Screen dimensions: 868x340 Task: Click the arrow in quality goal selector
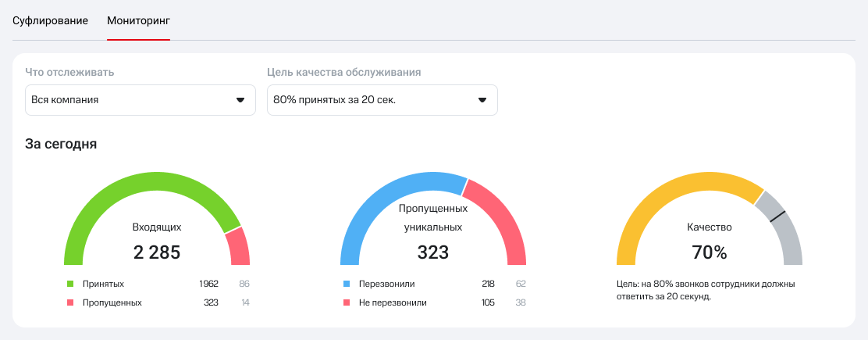tap(482, 100)
